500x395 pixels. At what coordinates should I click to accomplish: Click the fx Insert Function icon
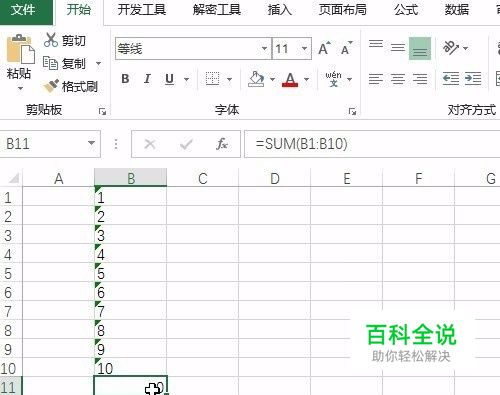pos(222,144)
